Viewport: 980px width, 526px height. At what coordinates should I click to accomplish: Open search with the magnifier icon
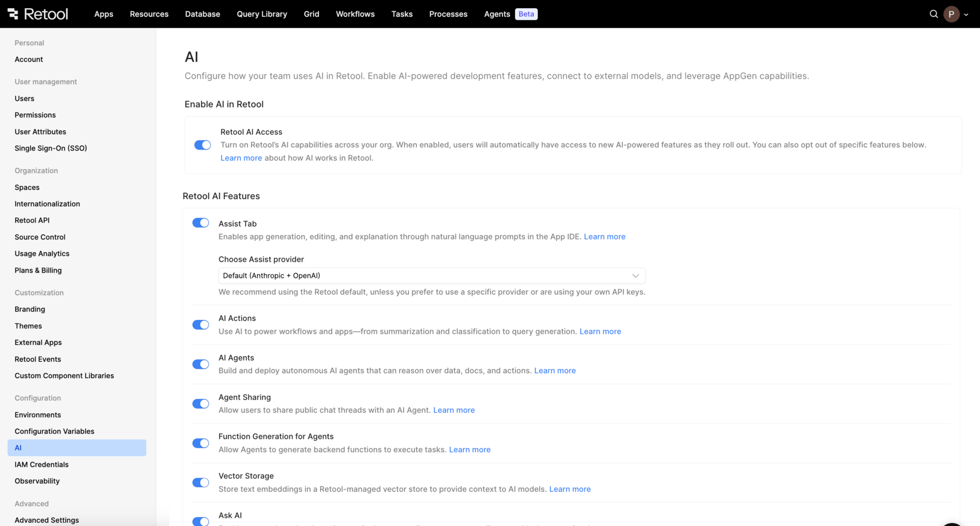click(x=933, y=14)
